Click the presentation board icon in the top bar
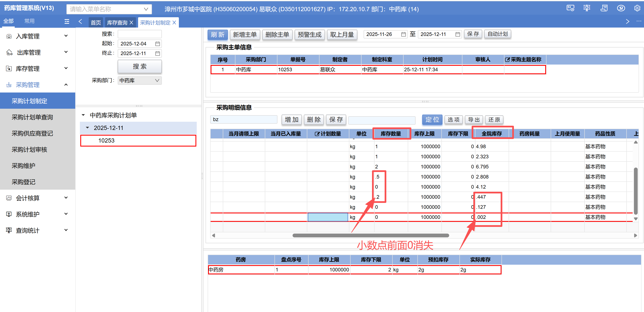 tap(587, 8)
